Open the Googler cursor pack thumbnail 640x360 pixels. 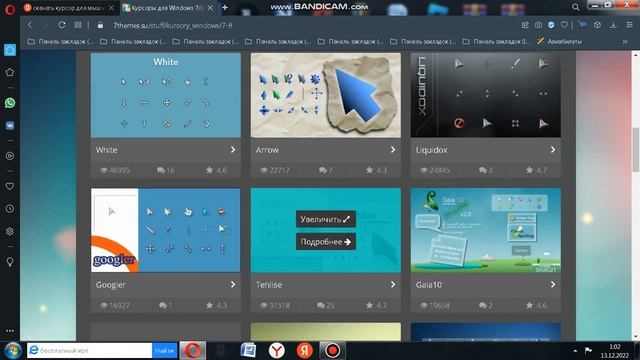pyautogui.click(x=166, y=230)
